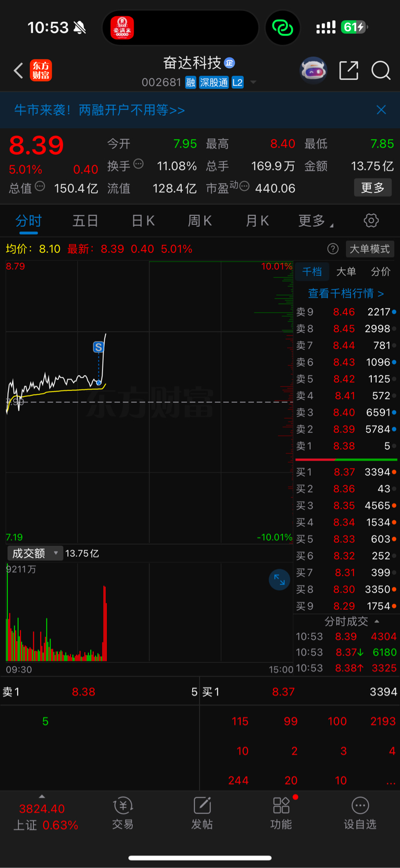
Task: Tap the battery indicator showing 61
Action: coord(354,27)
